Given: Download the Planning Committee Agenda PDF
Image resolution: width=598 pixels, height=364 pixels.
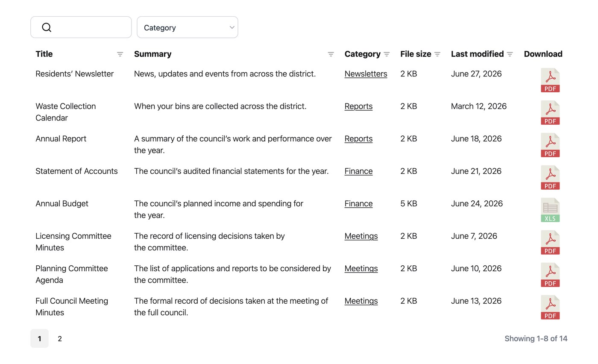Looking at the screenshot, I should (550, 275).
